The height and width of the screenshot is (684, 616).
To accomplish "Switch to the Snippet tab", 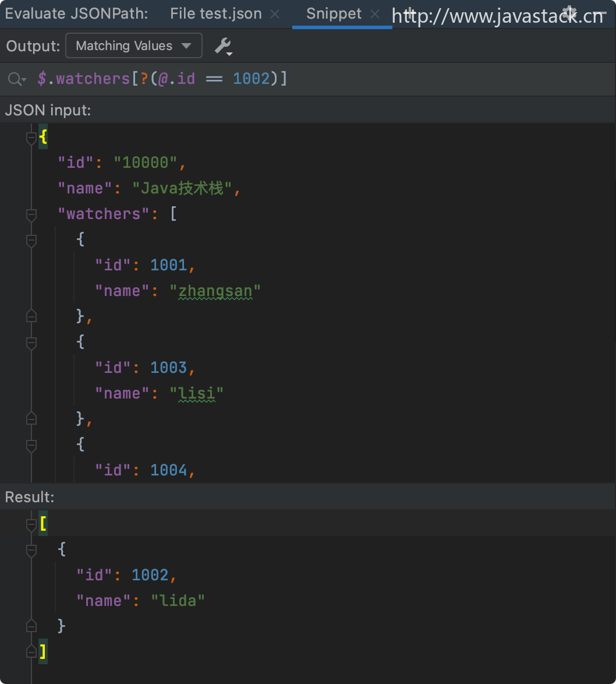I will pos(334,13).
